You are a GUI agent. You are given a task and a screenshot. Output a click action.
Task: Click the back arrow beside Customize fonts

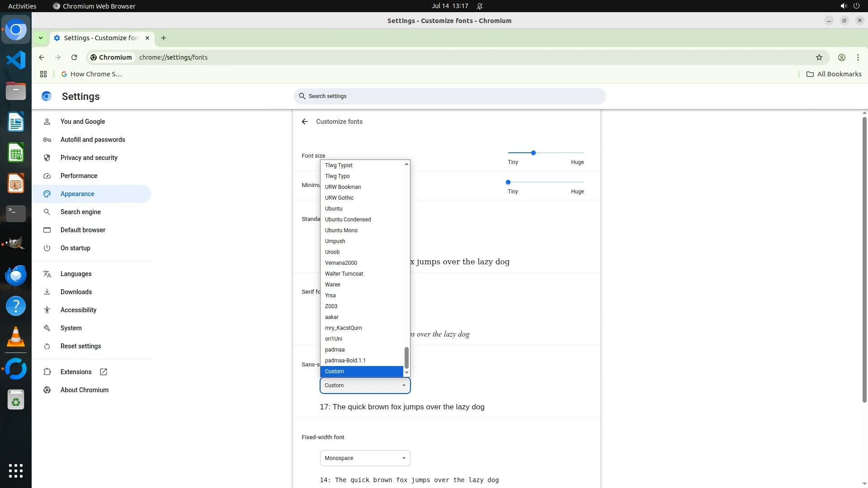(x=305, y=122)
